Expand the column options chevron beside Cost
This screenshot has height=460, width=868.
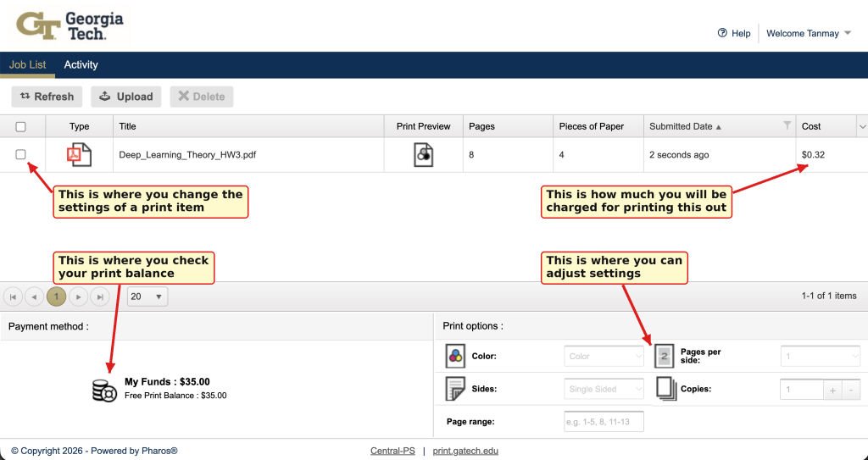tap(862, 127)
